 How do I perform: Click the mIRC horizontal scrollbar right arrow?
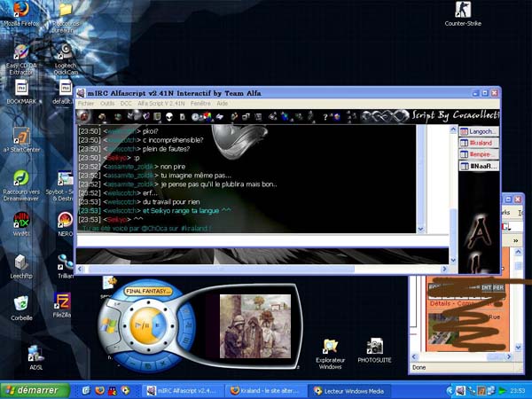tap(444, 269)
